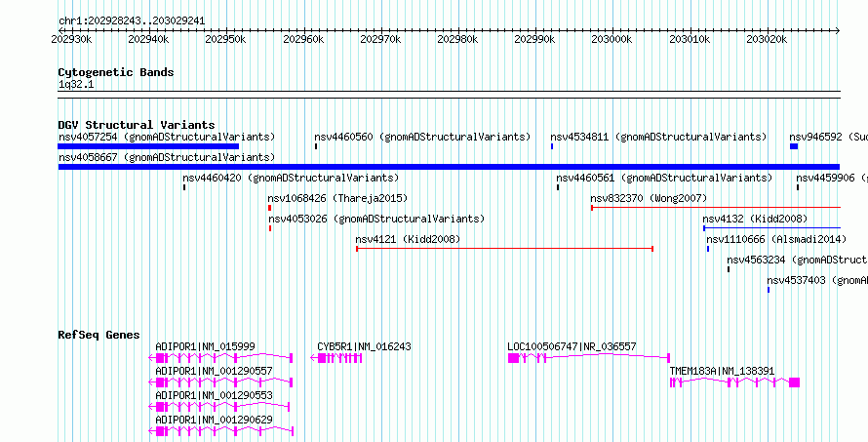Click the 202930k ruler tick label

[x=71, y=39]
